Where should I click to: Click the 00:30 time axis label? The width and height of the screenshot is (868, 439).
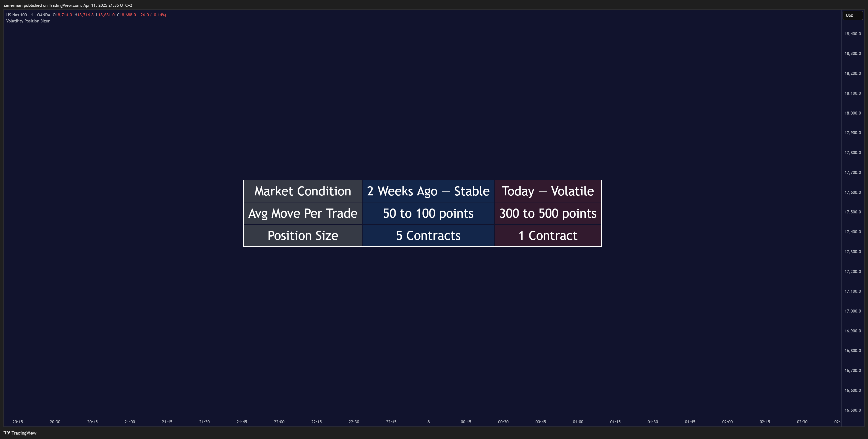click(503, 422)
